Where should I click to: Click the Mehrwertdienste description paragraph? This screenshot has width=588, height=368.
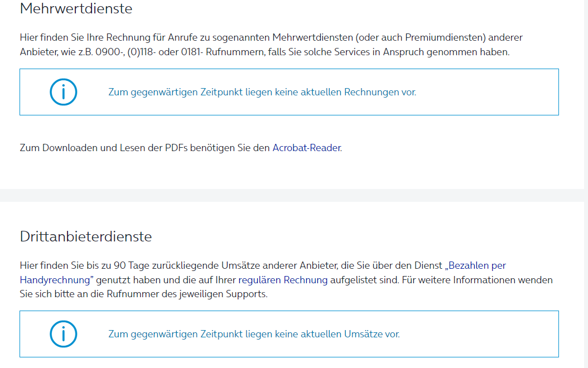coord(271,45)
